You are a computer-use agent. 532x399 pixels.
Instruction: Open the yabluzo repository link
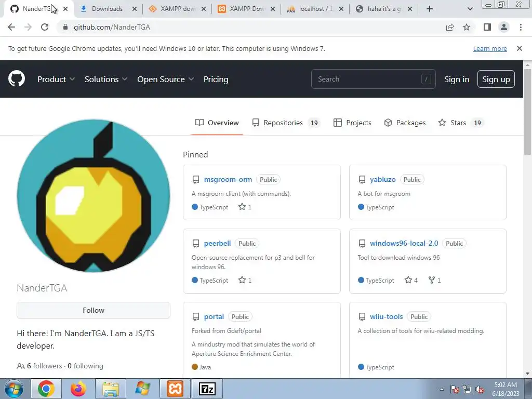(383, 179)
